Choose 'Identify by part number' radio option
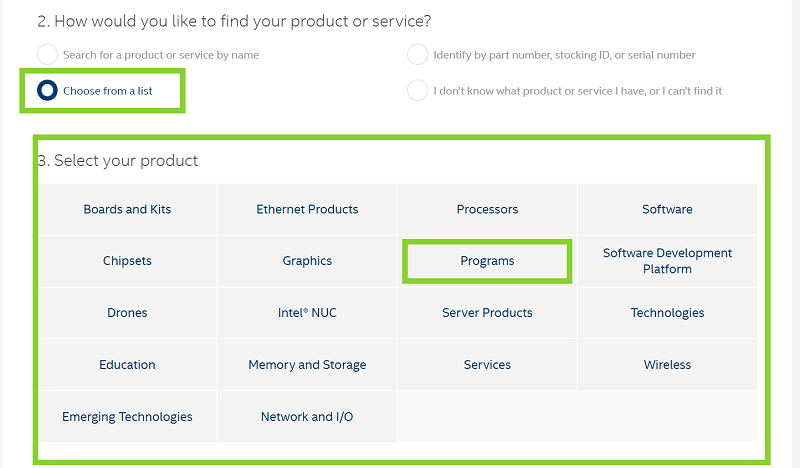Screen dimensions: 800x468 [417, 55]
